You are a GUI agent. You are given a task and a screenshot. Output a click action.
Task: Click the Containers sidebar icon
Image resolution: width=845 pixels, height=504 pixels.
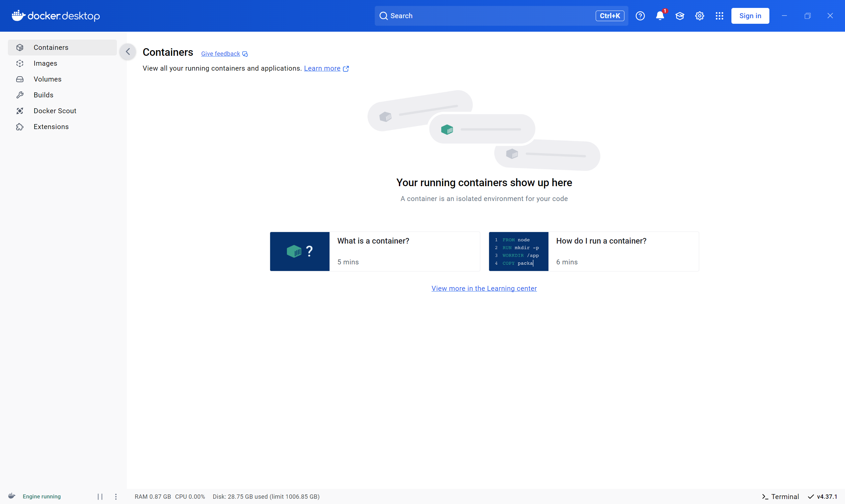[x=20, y=48]
